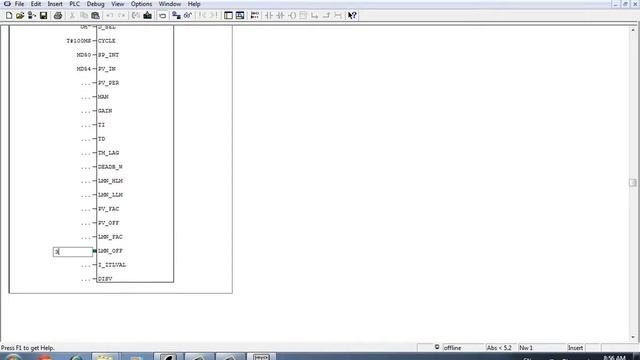The width and height of the screenshot is (640, 360).
Task: Open the View menu
Action: (118, 4)
